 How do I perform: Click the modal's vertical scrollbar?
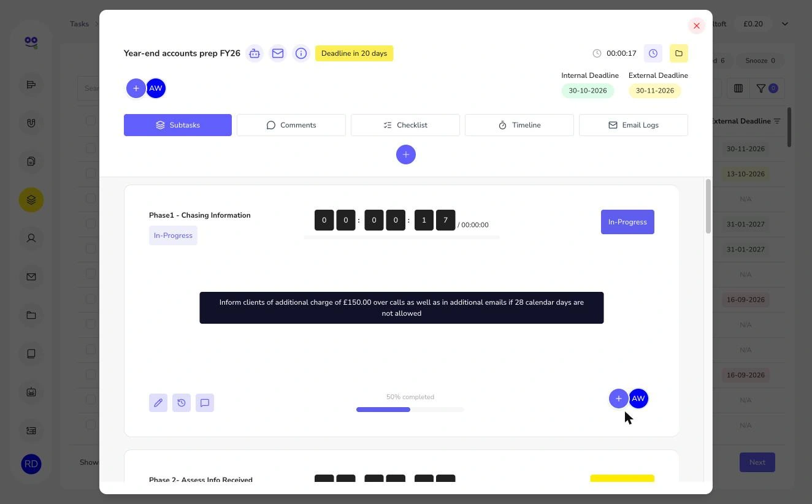pyautogui.click(x=708, y=207)
